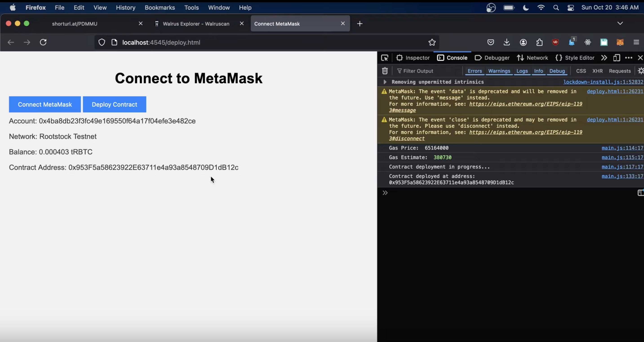Click the Firefox forward arrow
The height and width of the screenshot is (342, 644).
coord(27,42)
